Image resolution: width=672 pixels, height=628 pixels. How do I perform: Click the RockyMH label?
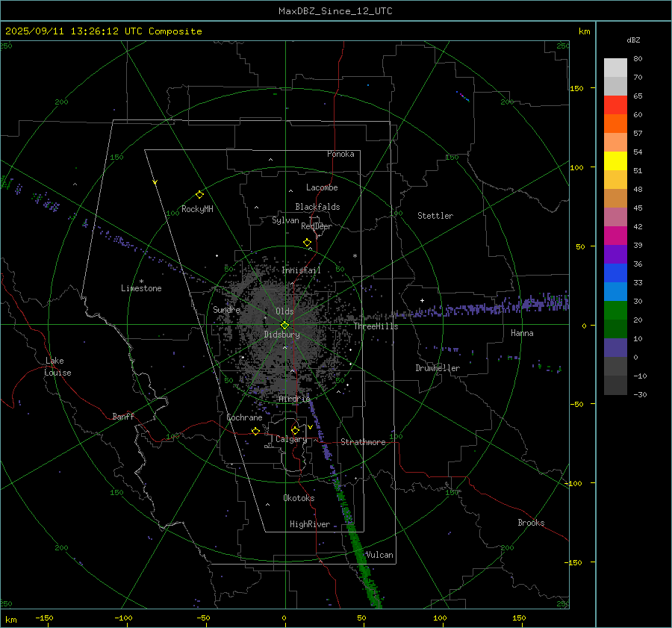tap(197, 209)
